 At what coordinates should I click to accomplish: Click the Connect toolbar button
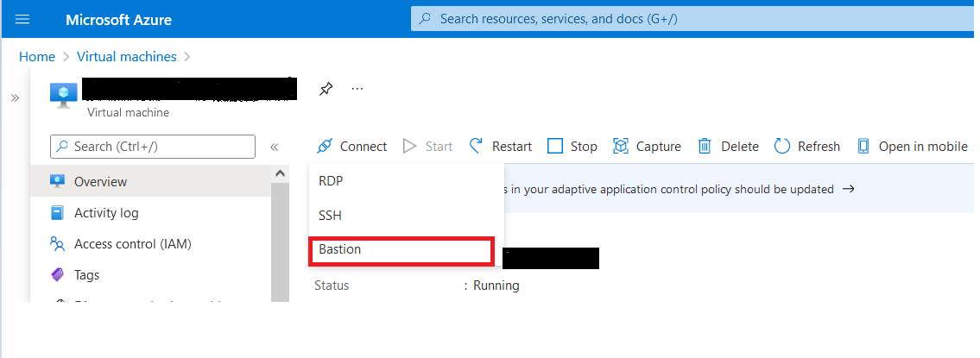352,147
